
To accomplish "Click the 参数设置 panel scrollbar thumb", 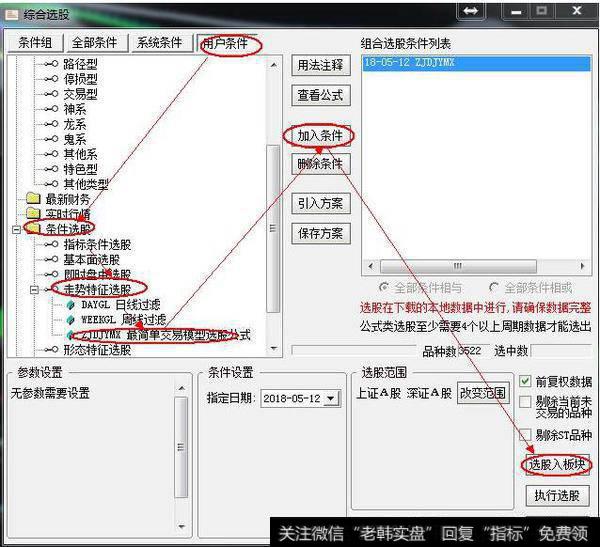I will tap(181, 447).
